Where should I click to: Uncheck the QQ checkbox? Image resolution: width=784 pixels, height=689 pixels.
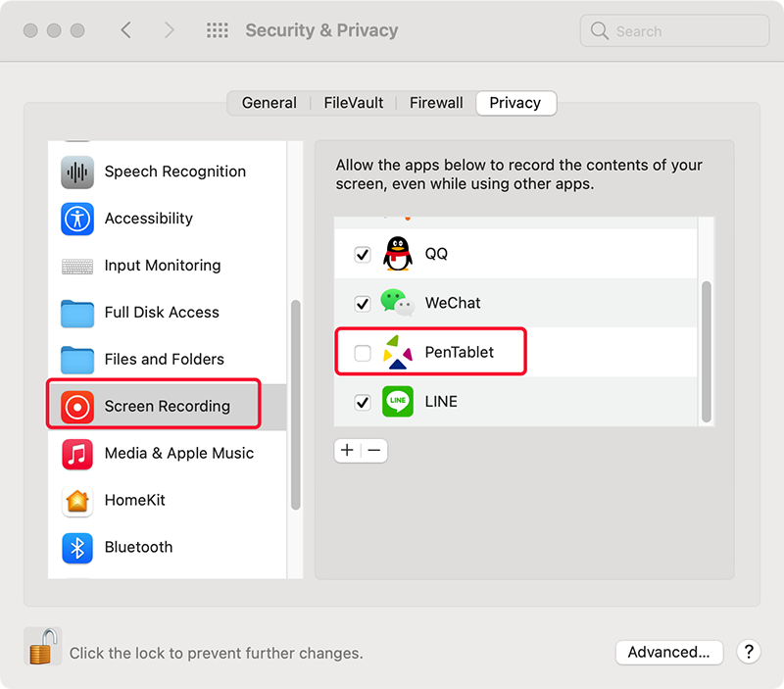[x=362, y=254]
